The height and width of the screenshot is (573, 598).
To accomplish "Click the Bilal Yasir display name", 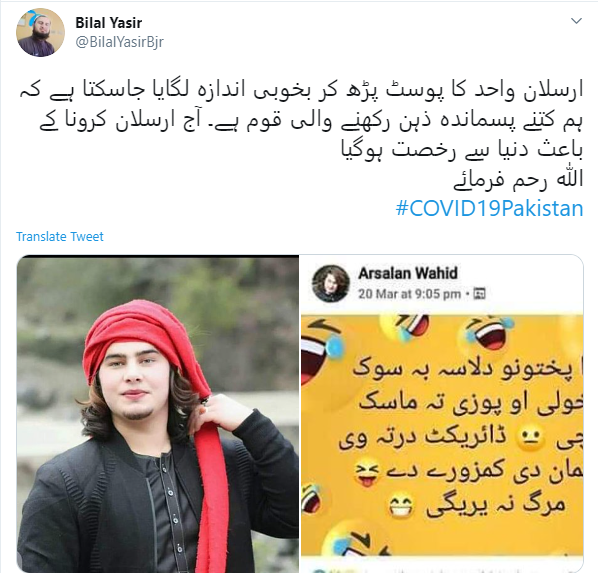I will coord(108,23).
